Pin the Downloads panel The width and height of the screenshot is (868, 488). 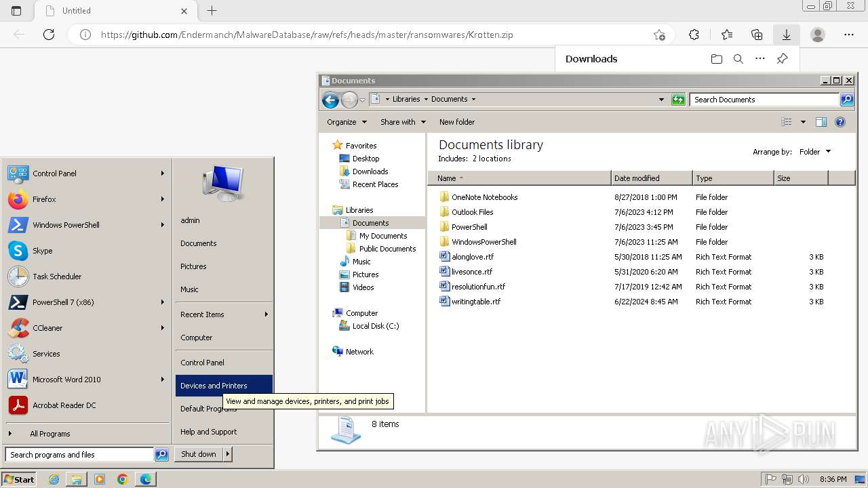click(782, 59)
